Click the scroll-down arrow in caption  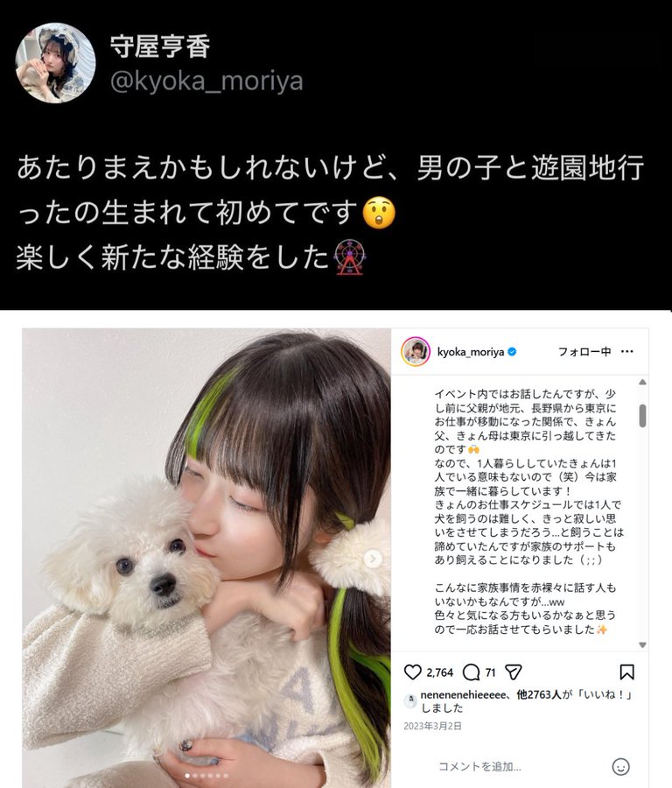pos(642,644)
